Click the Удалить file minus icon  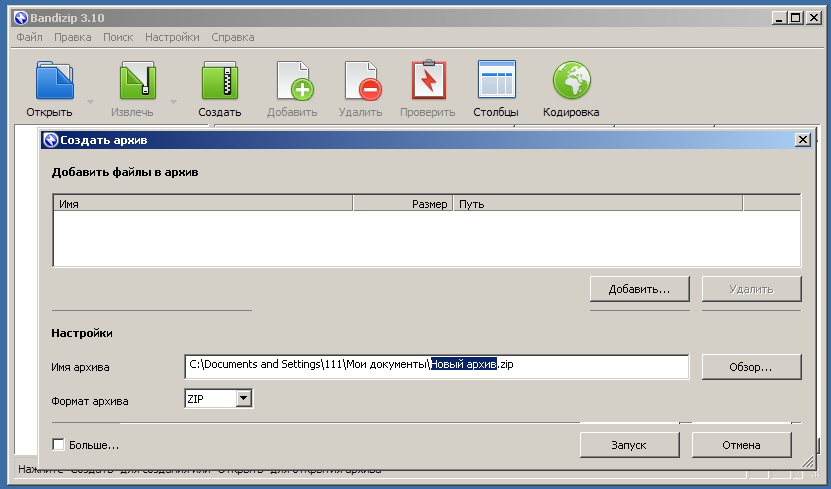tap(363, 80)
